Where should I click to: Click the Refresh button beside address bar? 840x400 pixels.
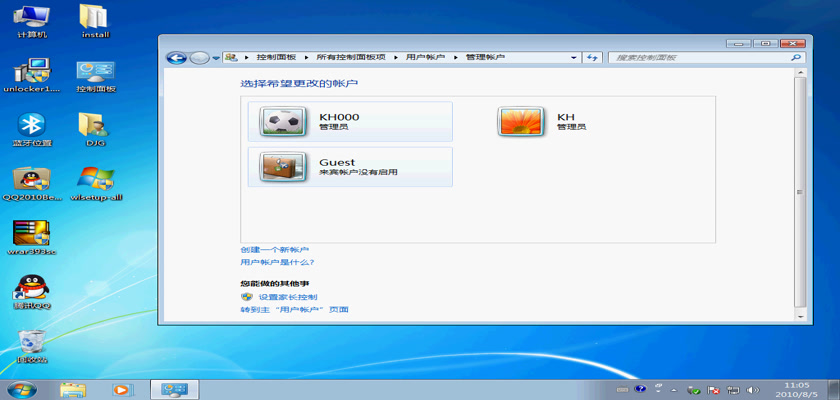click(x=592, y=58)
